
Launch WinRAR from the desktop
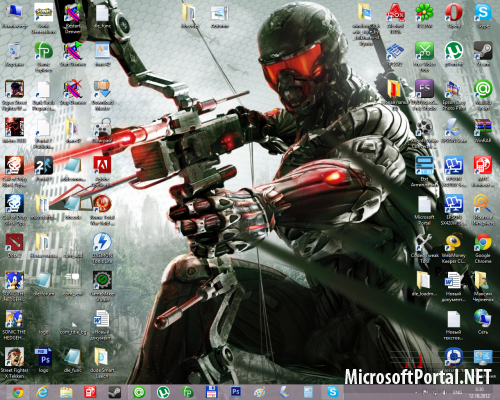coord(483,130)
